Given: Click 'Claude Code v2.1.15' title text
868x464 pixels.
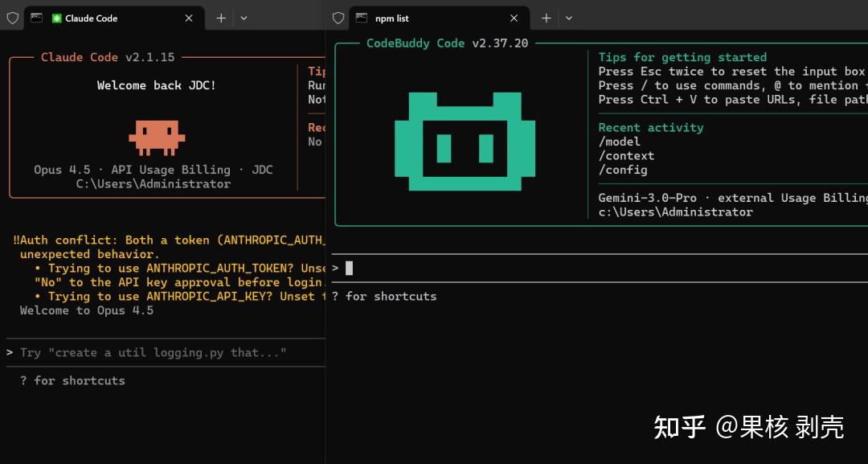Looking at the screenshot, I should [108, 57].
